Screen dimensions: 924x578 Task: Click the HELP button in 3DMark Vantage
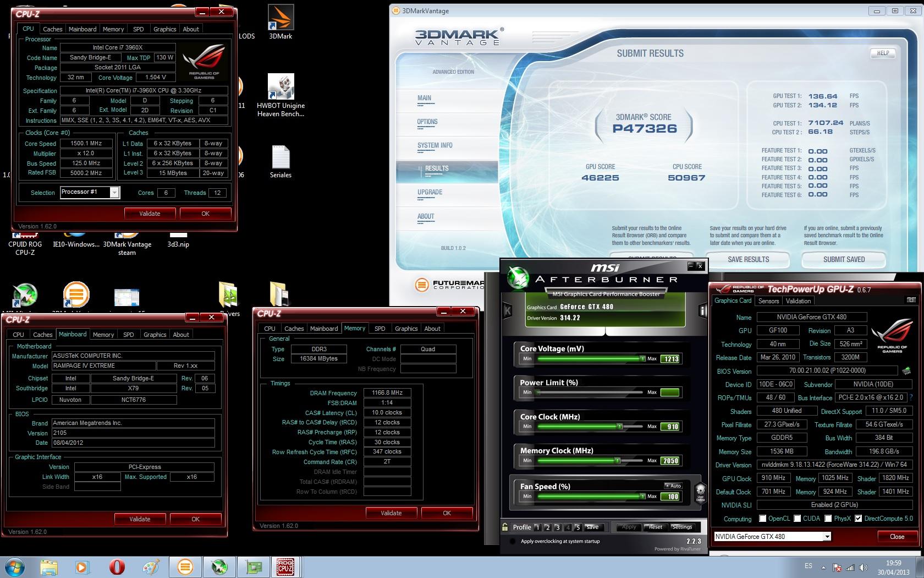(x=883, y=53)
